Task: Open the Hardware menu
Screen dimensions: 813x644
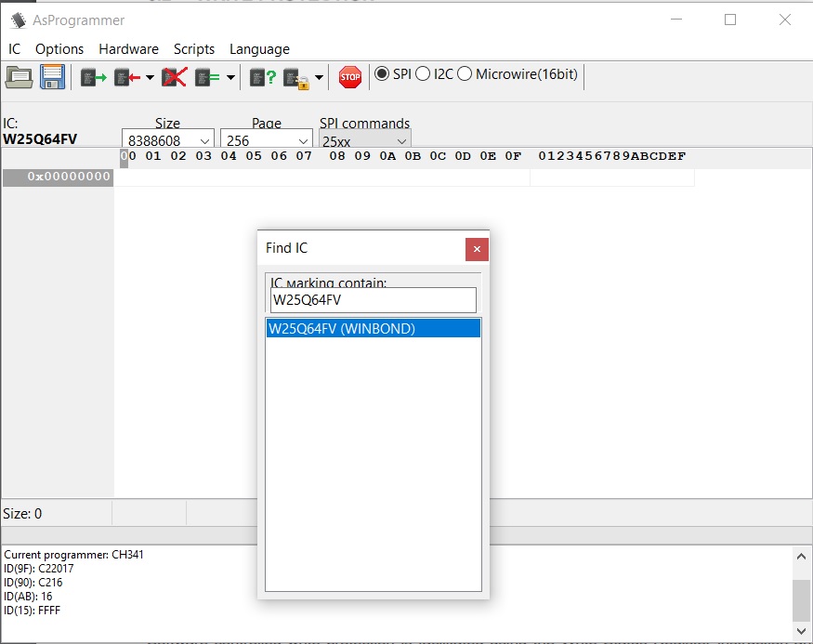Action: pos(128,49)
